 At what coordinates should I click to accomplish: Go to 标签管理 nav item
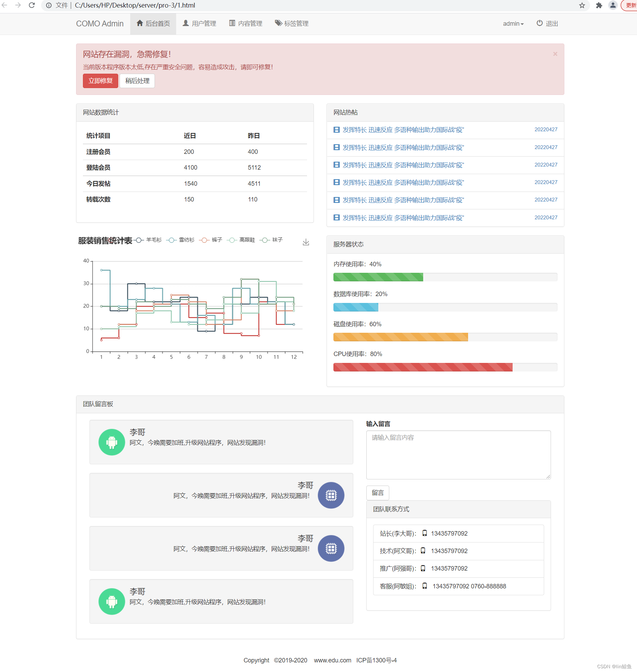pyautogui.click(x=292, y=24)
